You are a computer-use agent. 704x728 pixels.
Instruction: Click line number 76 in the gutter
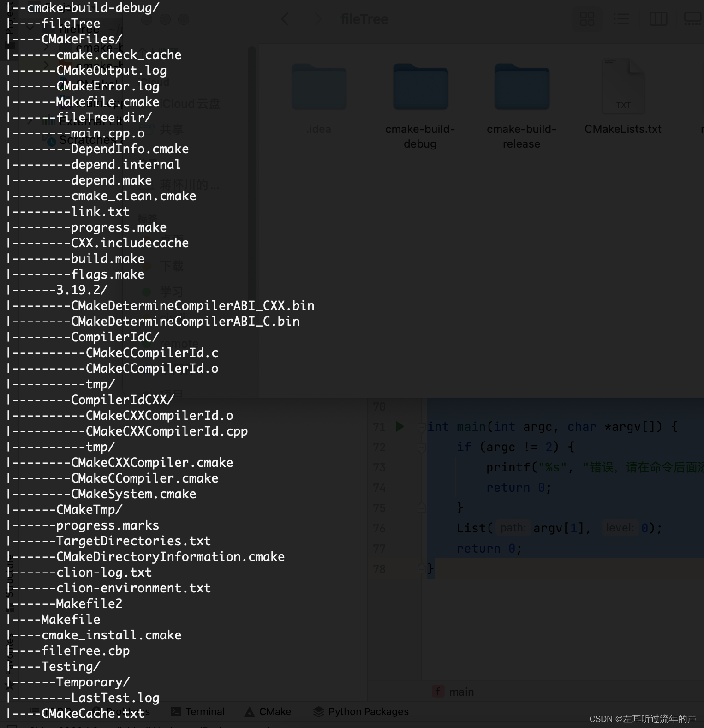[379, 528]
